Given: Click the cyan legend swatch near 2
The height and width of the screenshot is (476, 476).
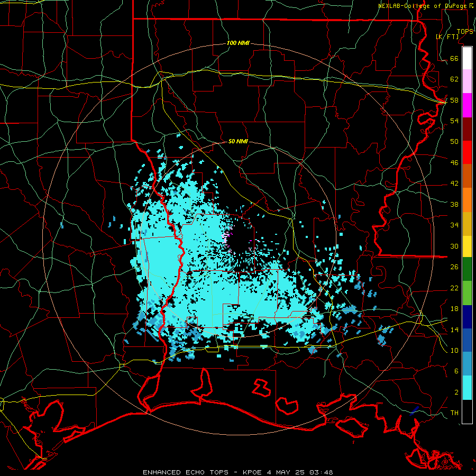Looking at the screenshot, I should click(x=467, y=388).
